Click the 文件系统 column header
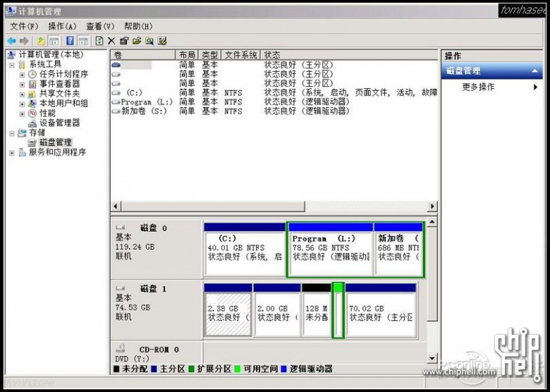Image resolution: width=550 pixels, height=392 pixels. click(x=241, y=55)
